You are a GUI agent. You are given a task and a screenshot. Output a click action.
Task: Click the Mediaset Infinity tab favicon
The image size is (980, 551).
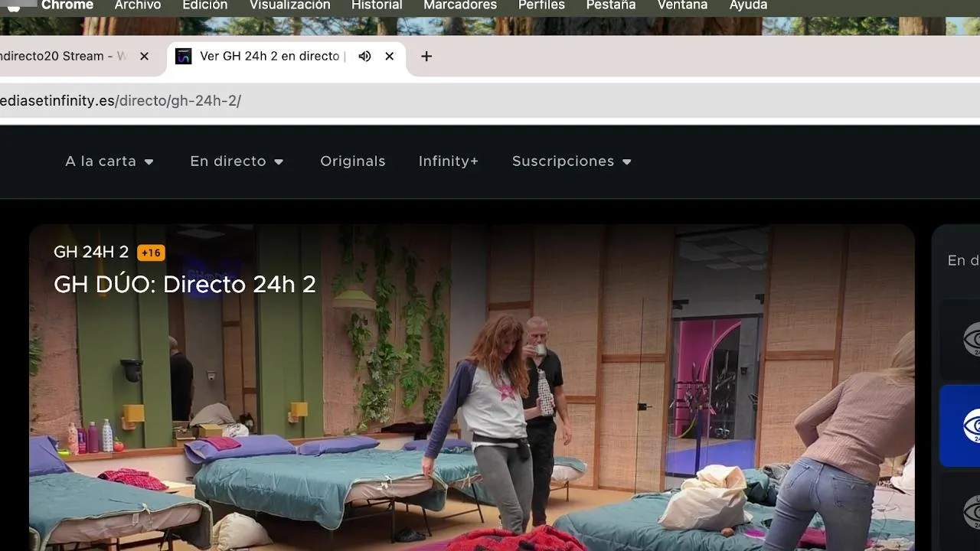click(183, 56)
